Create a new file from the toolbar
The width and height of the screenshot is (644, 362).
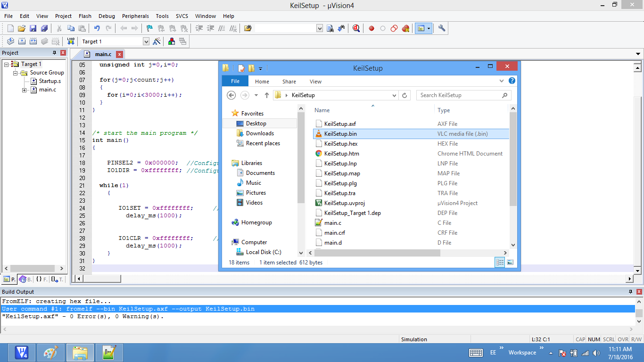[10, 28]
